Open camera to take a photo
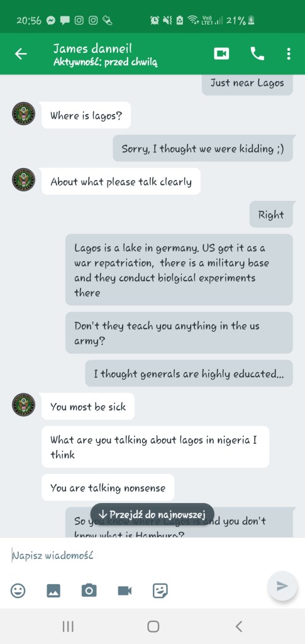The height and width of the screenshot is (644, 305). pyautogui.click(x=89, y=590)
